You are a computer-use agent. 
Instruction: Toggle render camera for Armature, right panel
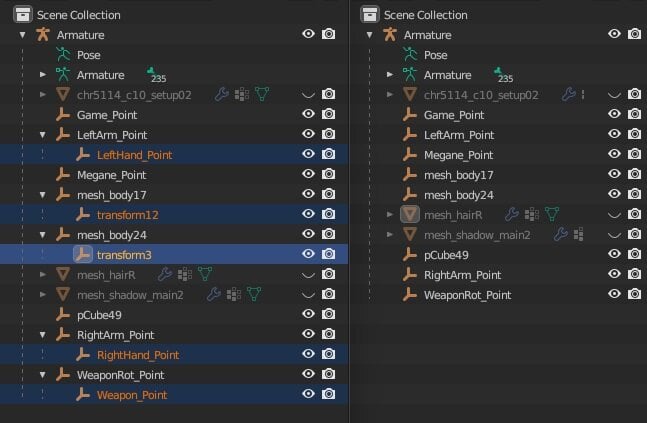pos(634,34)
